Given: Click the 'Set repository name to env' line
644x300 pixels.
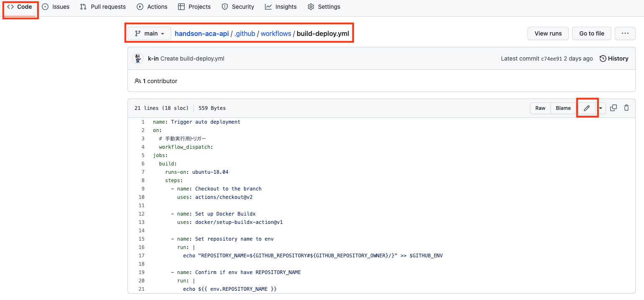Looking at the screenshot, I should click(222, 239).
